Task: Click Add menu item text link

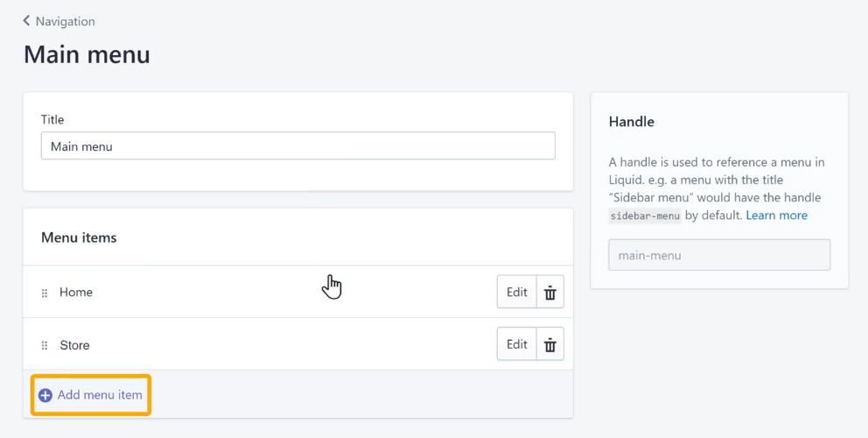Action: (x=100, y=395)
